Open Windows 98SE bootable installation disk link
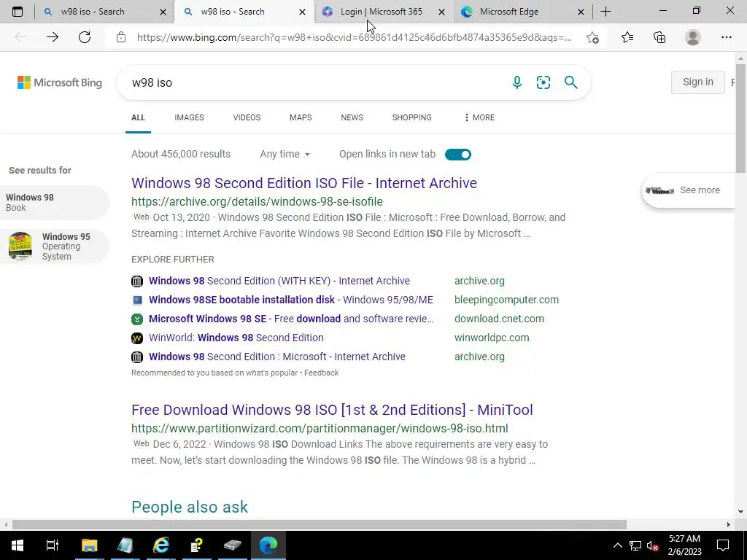 [290, 300]
